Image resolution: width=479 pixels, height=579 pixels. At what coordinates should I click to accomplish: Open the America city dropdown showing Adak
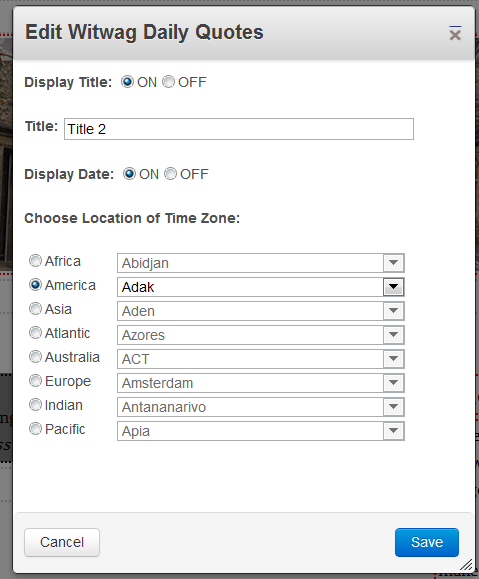(x=261, y=287)
